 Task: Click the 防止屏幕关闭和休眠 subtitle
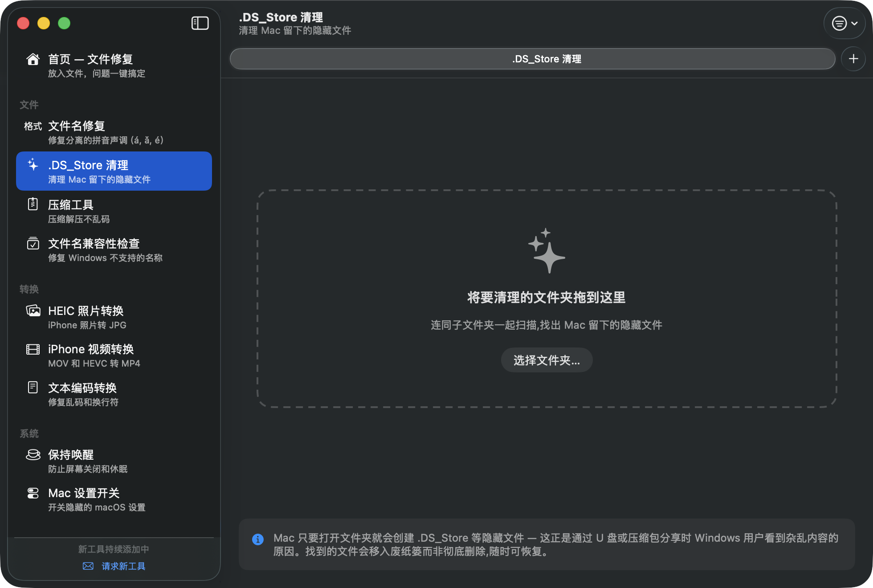pyautogui.click(x=88, y=469)
